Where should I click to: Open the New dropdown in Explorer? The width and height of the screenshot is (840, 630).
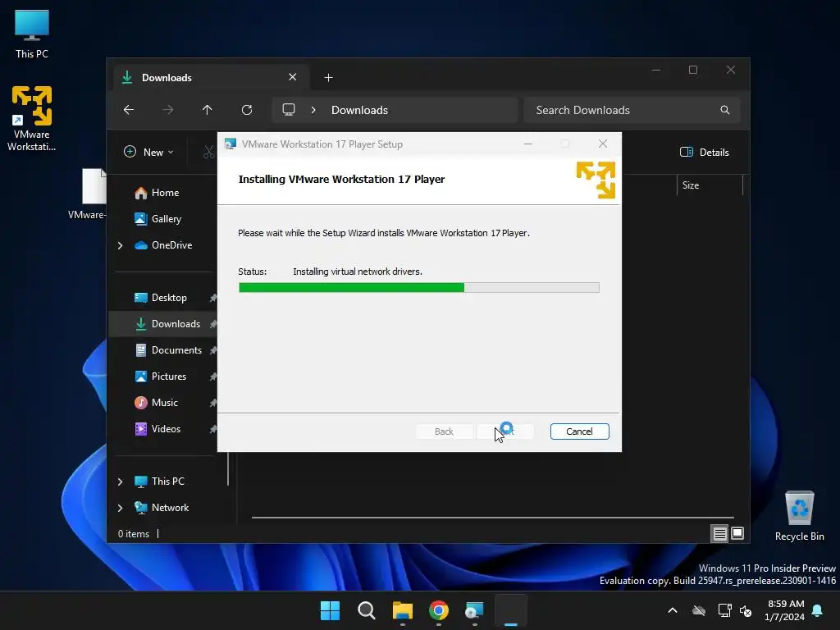point(148,152)
